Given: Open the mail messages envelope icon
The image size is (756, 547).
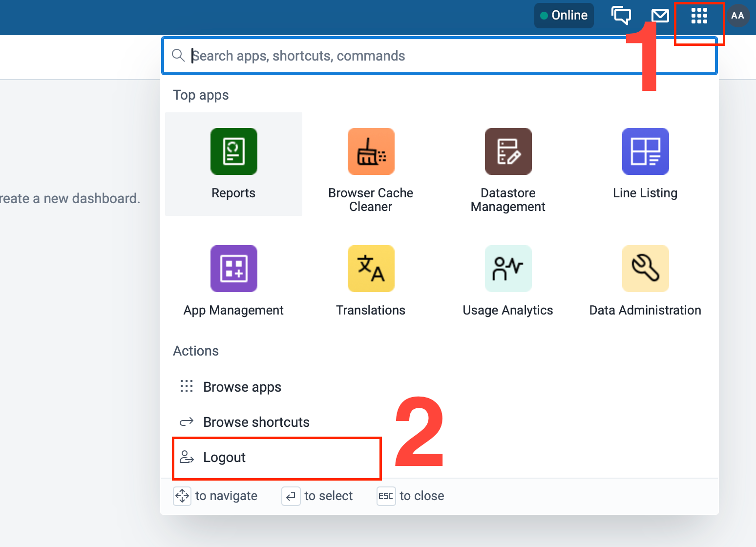Looking at the screenshot, I should pos(660,16).
